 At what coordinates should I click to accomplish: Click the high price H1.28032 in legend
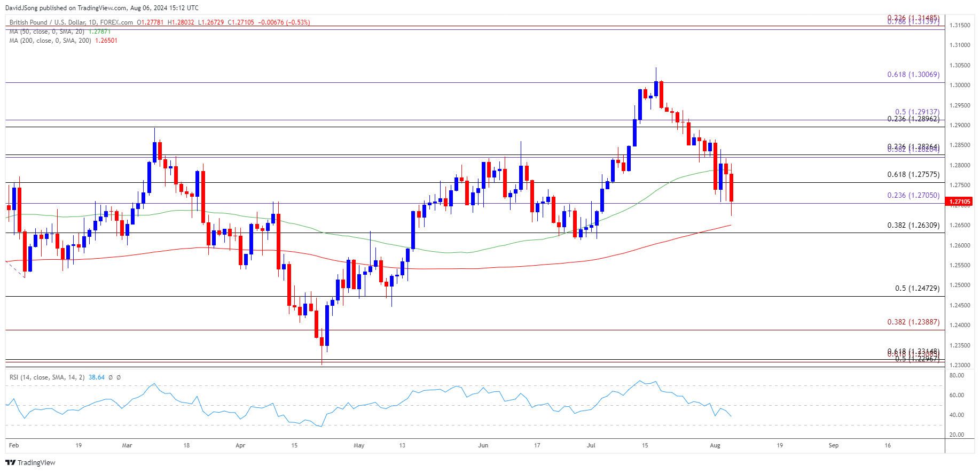(x=181, y=22)
